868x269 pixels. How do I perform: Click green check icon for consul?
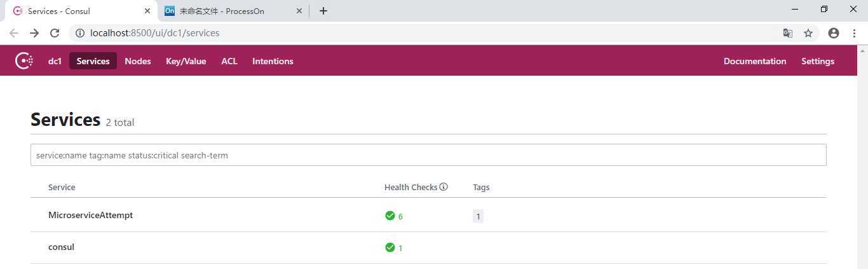tap(390, 247)
